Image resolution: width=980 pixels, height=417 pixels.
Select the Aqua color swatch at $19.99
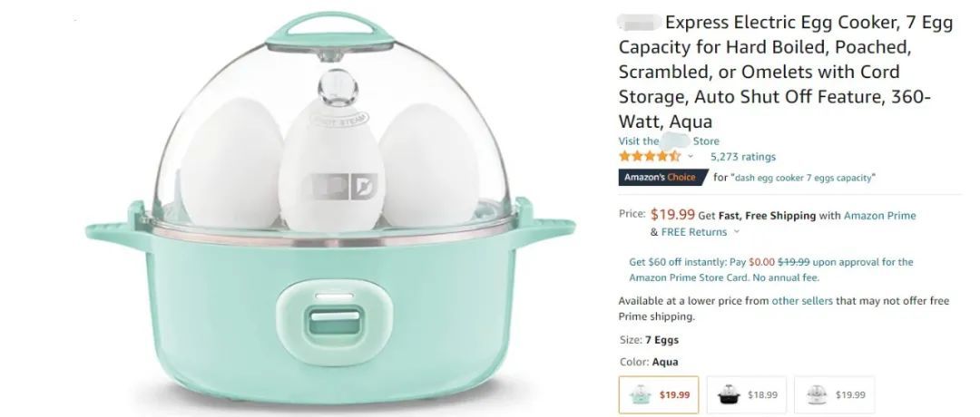click(x=659, y=394)
